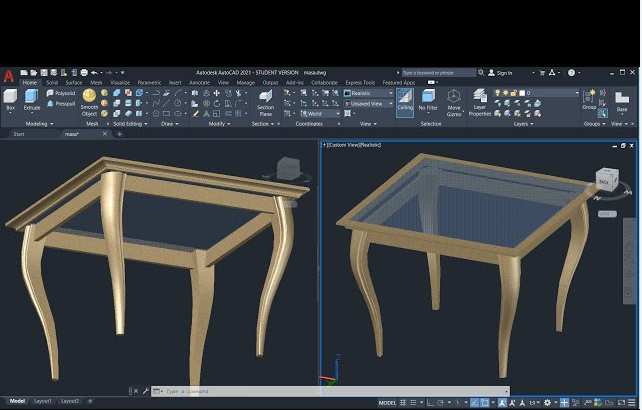Open the World UCS dropdown
This screenshot has width=642, height=410.
click(x=320, y=113)
